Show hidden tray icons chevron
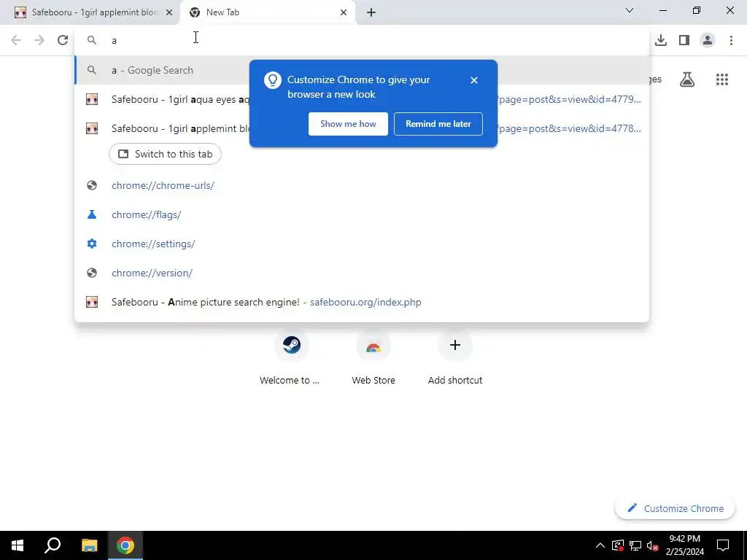The height and width of the screenshot is (560, 747). [600, 545]
